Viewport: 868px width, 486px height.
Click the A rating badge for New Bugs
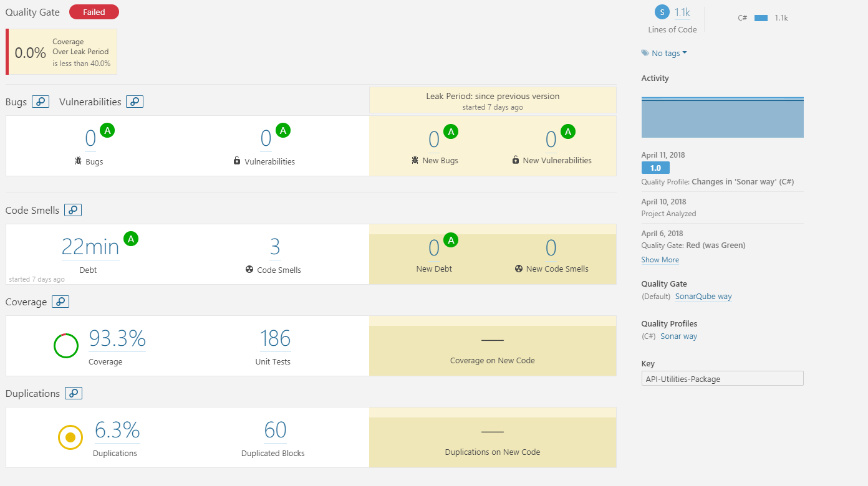[x=451, y=132]
